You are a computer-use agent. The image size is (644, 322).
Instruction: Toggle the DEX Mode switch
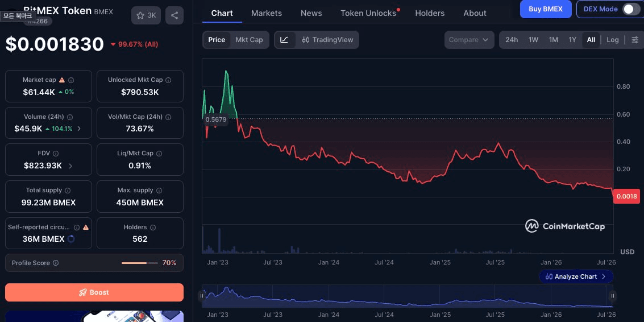[x=631, y=9]
